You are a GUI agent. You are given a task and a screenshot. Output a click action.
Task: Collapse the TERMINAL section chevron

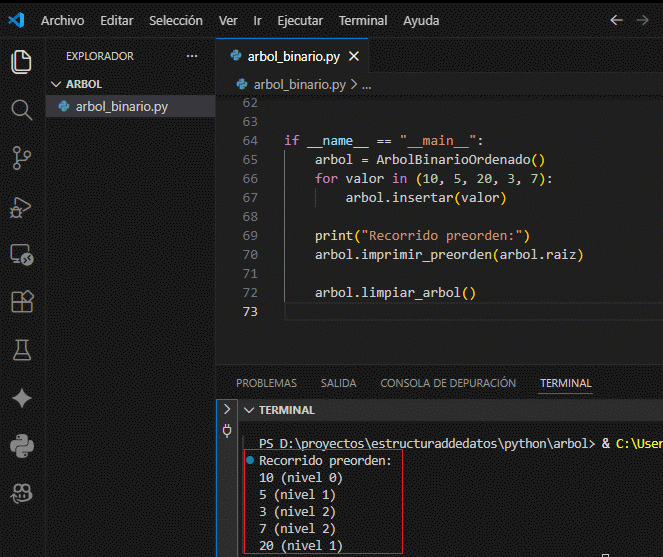[x=248, y=410]
